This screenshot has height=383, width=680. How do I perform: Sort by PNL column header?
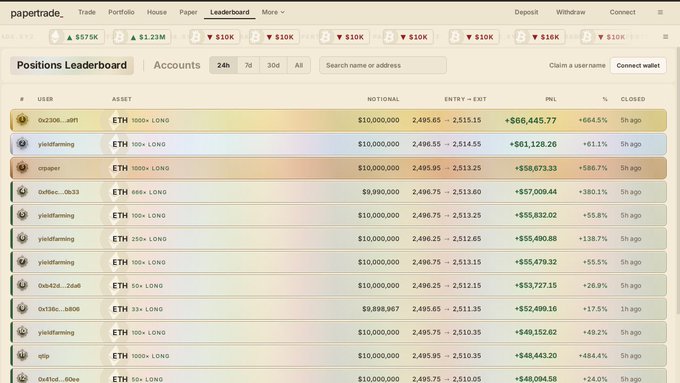coord(551,99)
